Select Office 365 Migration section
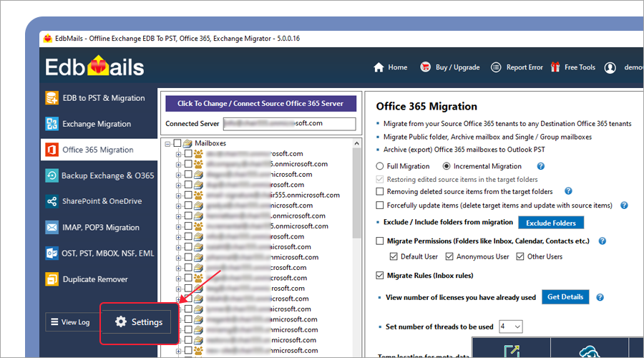The width and height of the screenshot is (644, 358). pyautogui.click(x=99, y=150)
